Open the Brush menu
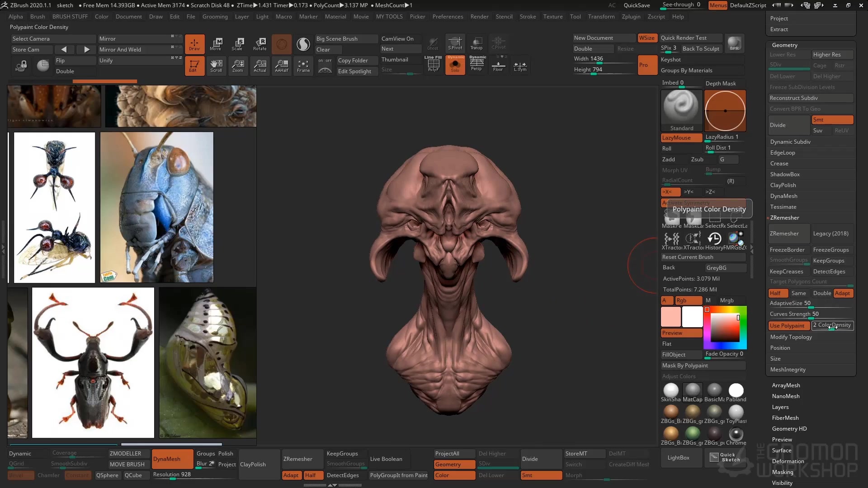Image resolution: width=868 pixels, height=488 pixels. point(38,16)
